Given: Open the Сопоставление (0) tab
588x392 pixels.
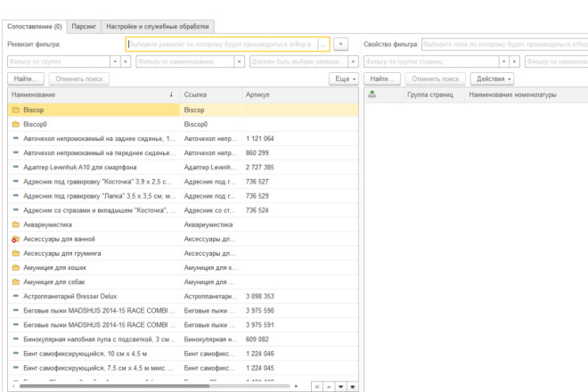Looking at the screenshot, I should [35, 27].
